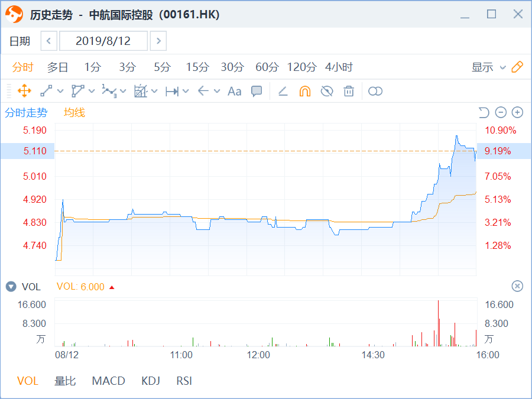This screenshot has height=399, width=532.
Task: Expand shape tool dropdown arrow
Action: coord(92,91)
